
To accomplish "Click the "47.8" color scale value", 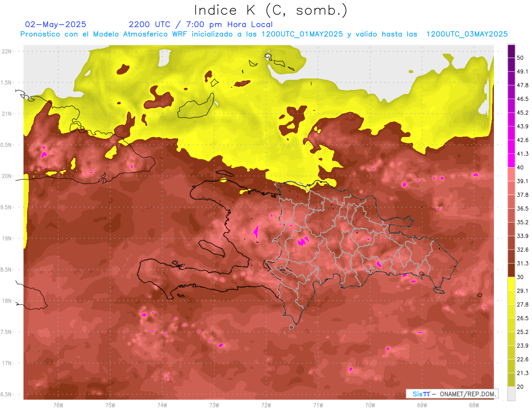I will click(x=522, y=85).
